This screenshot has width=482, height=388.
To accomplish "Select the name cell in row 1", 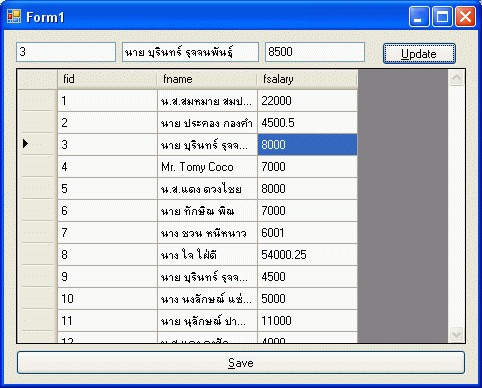I will pyautogui.click(x=207, y=101).
